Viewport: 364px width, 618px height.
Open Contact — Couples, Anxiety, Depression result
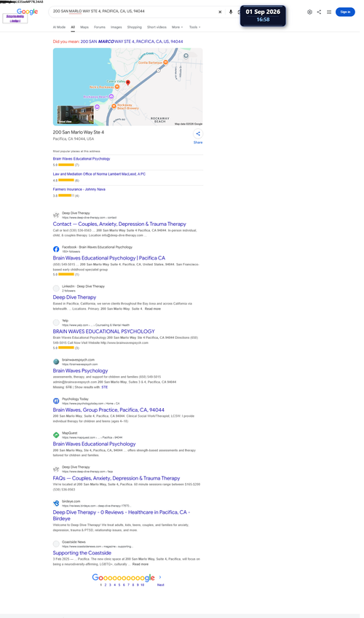point(119,224)
